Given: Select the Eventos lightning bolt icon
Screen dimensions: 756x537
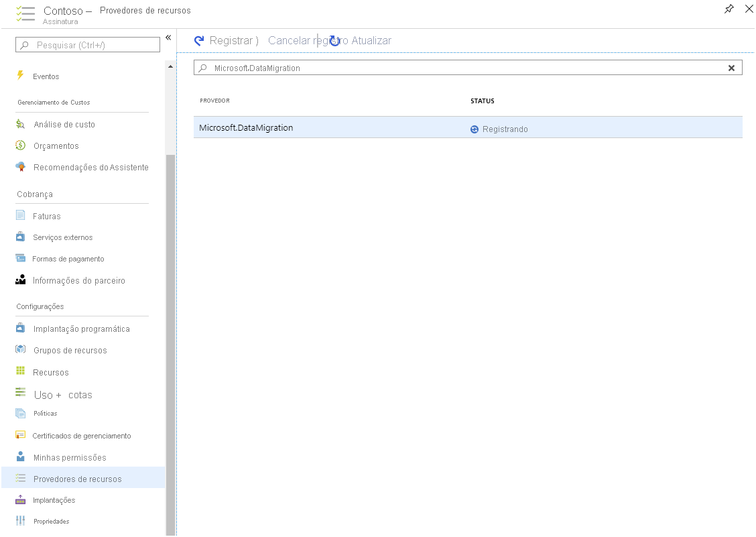Looking at the screenshot, I should pos(20,76).
